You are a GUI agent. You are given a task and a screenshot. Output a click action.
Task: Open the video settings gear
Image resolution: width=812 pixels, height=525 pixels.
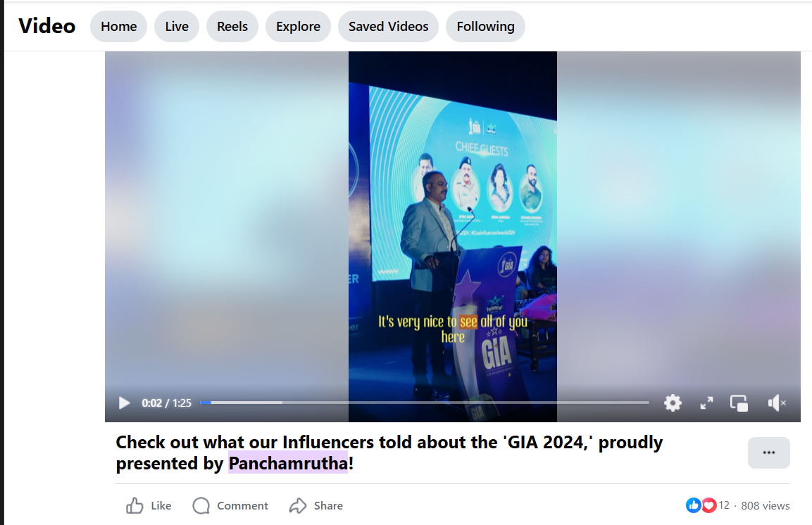tap(673, 403)
